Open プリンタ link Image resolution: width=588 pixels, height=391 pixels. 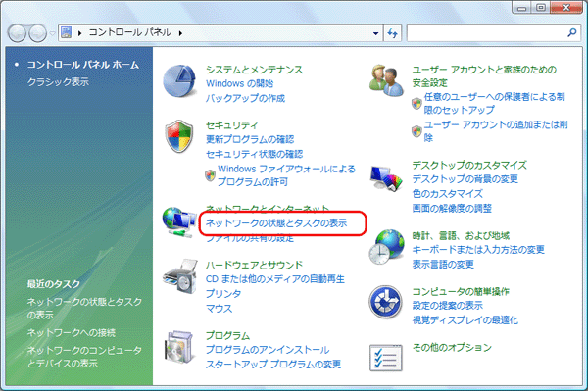click(x=223, y=294)
